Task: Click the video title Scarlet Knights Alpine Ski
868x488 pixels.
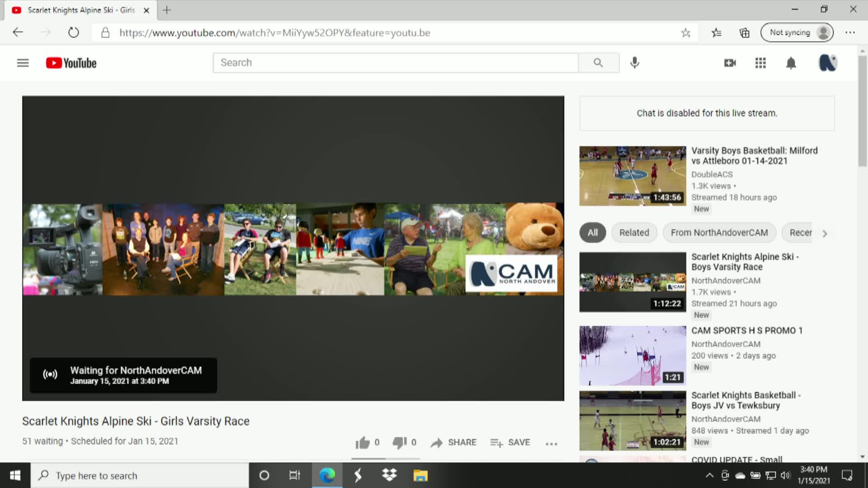Action: point(136,421)
